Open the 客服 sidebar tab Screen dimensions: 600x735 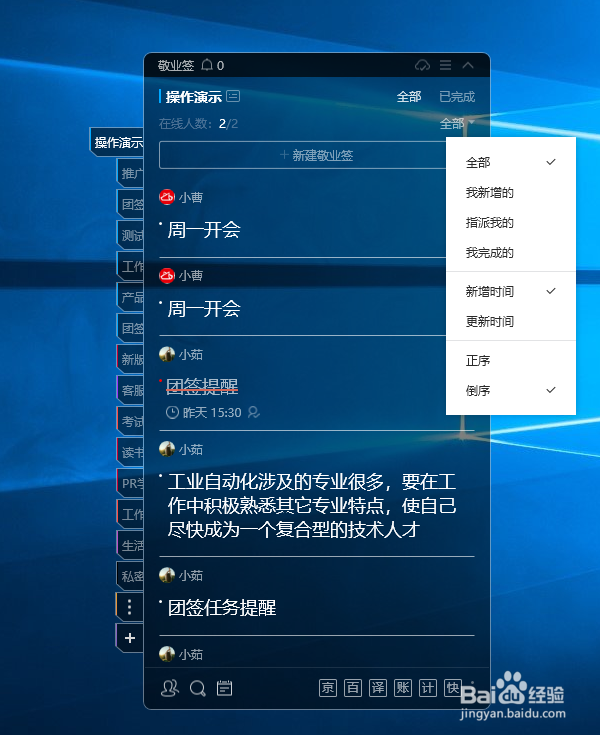click(x=130, y=390)
